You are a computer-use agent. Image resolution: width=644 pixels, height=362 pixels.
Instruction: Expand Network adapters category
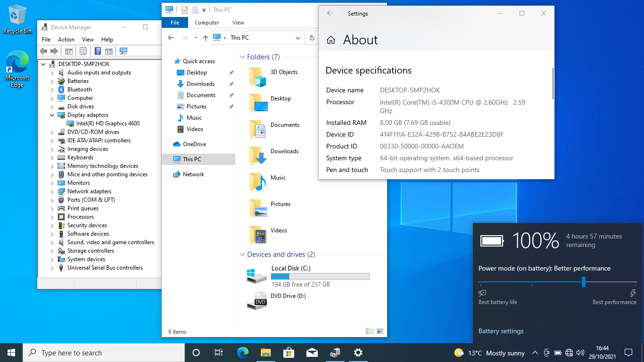tap(52, 191)
